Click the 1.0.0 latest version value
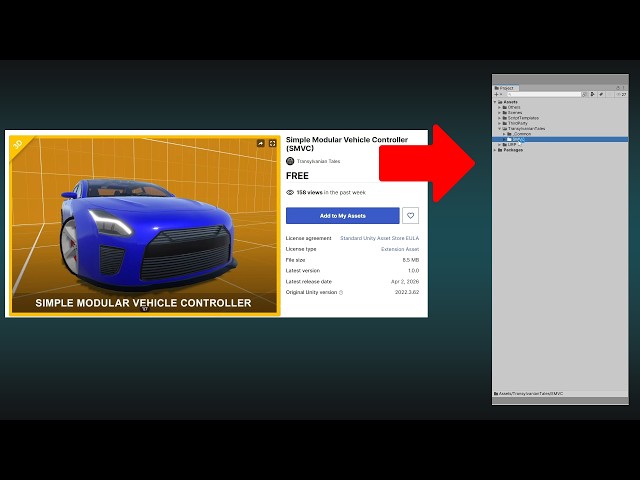 click(x=413, y=271)
